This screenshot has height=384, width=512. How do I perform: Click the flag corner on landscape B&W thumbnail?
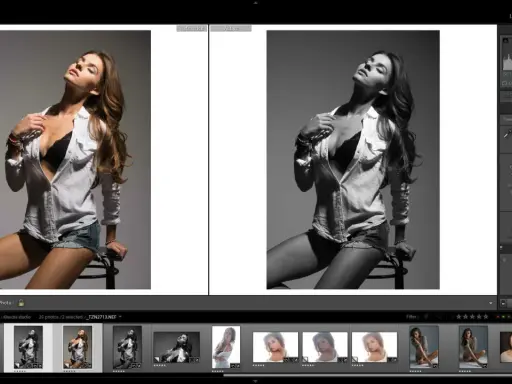[x=156, y=360]
